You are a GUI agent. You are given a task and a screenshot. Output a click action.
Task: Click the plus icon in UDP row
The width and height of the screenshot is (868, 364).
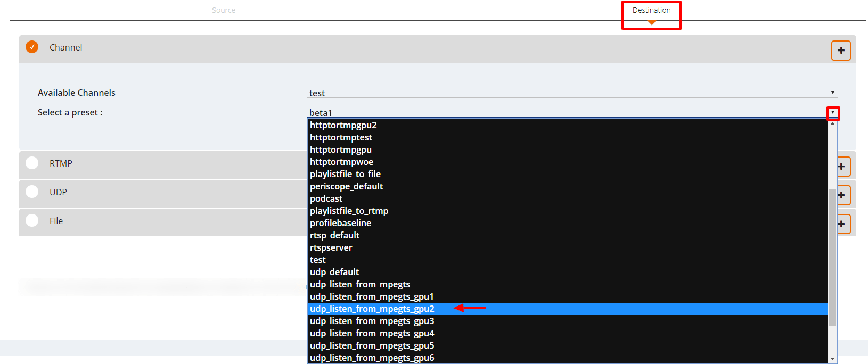pos(841,195)
